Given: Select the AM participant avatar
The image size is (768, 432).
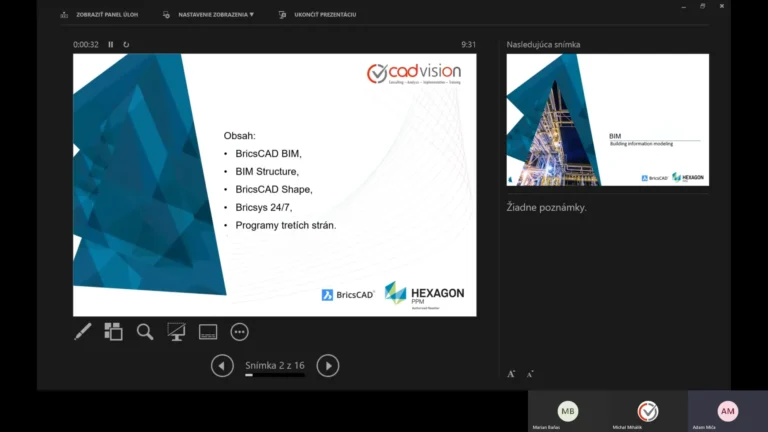Looking at the screenshot, I should click(x=727, y=411).
